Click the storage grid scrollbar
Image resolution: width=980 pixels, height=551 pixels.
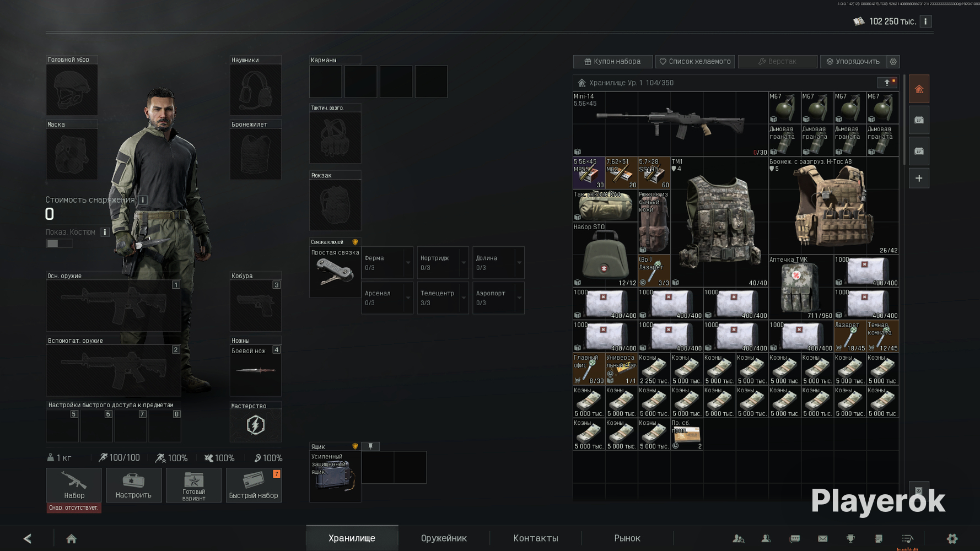tap(904, 120)
